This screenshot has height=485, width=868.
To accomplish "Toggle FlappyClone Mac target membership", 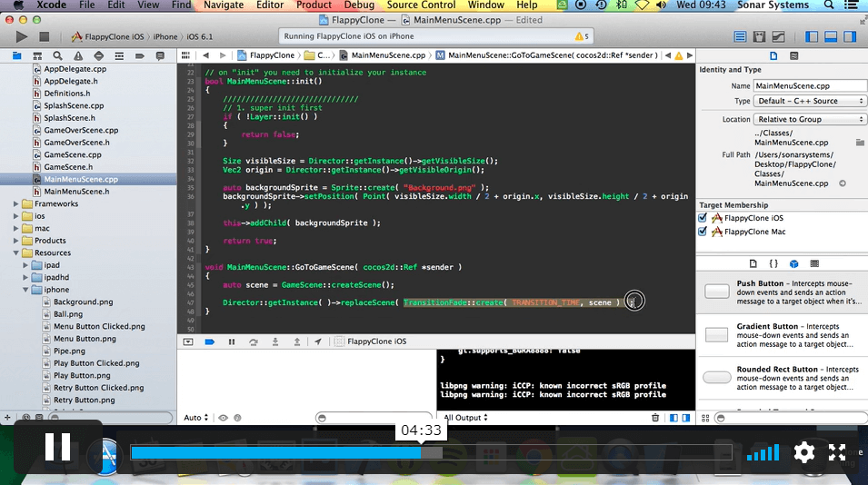I will pyautogui.click(x=703, y=232).
